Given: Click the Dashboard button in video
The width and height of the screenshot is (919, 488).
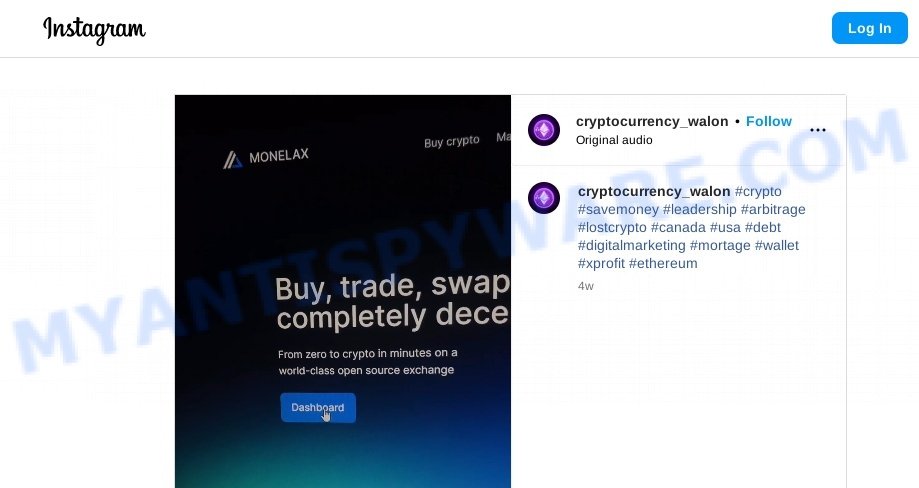Looking at the screenshot, I should [x=318, y=408].
